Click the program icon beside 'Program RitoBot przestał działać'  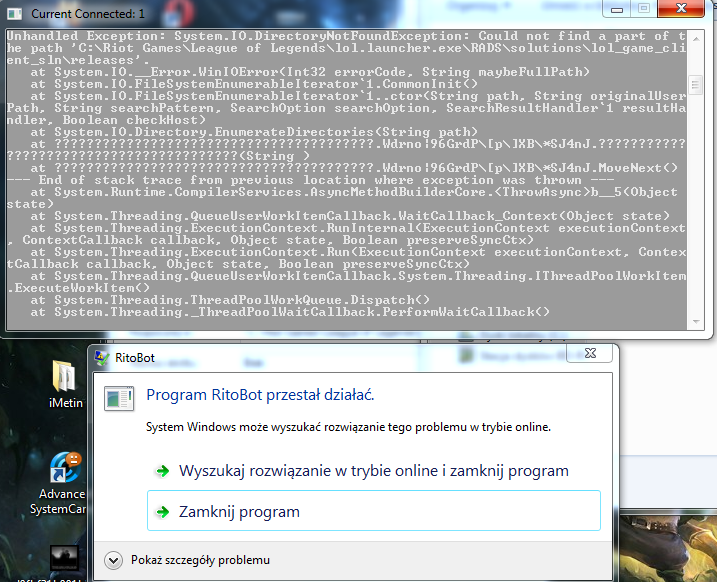[119, 398]
